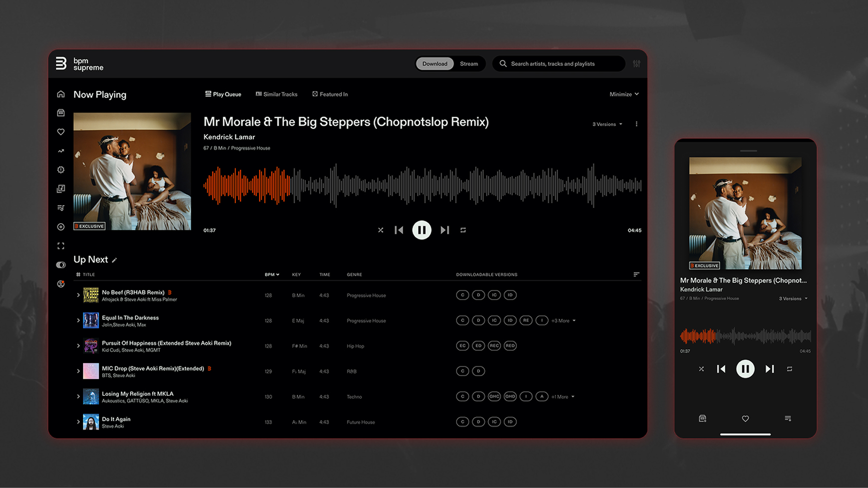868x488 pixels.
Task: Open the three-dot more options menu
Action: coord(636,124)
